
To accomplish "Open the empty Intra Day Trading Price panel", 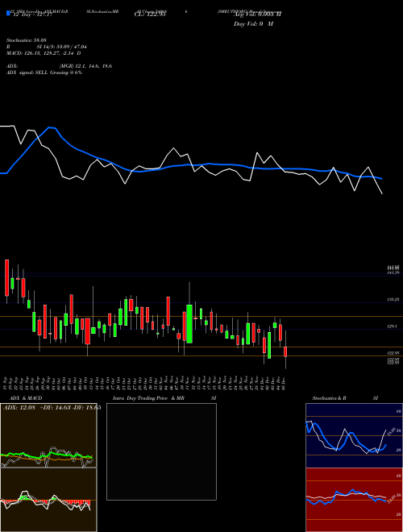I will [x=161, y=451].
